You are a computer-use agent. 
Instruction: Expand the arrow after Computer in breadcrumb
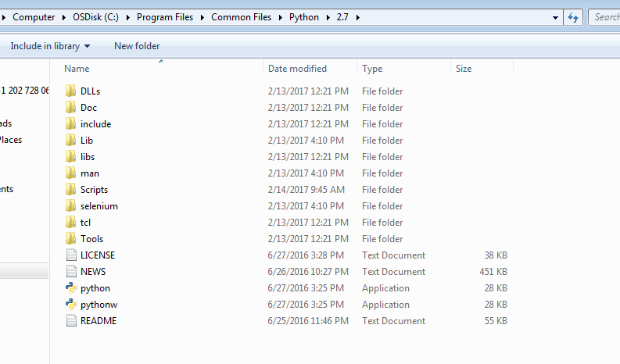(64, 17)
